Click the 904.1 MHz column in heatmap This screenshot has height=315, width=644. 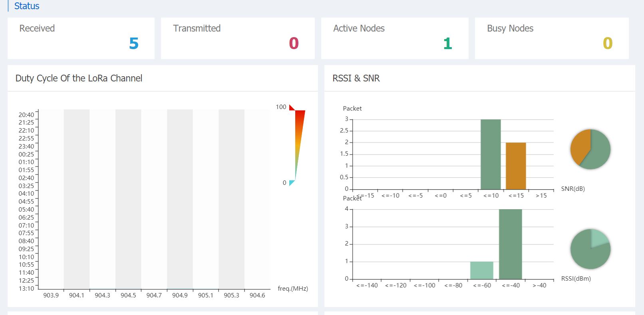click(x=77, y=199)
